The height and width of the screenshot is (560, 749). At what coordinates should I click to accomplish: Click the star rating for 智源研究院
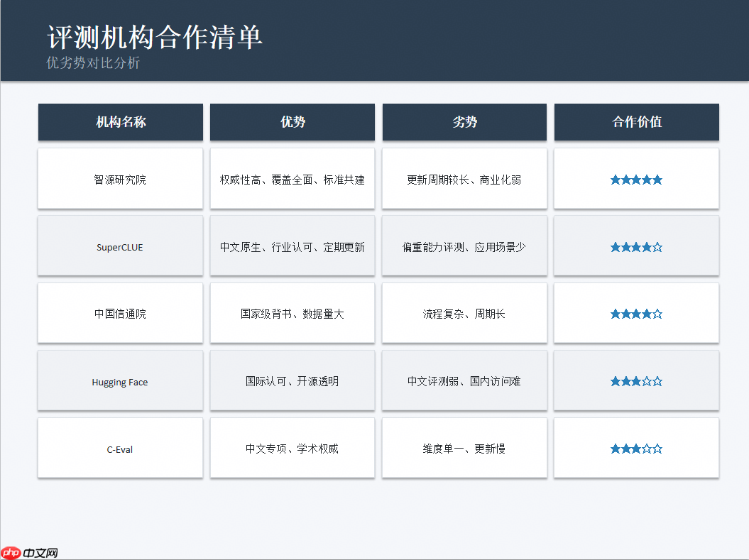coord(636,180)
